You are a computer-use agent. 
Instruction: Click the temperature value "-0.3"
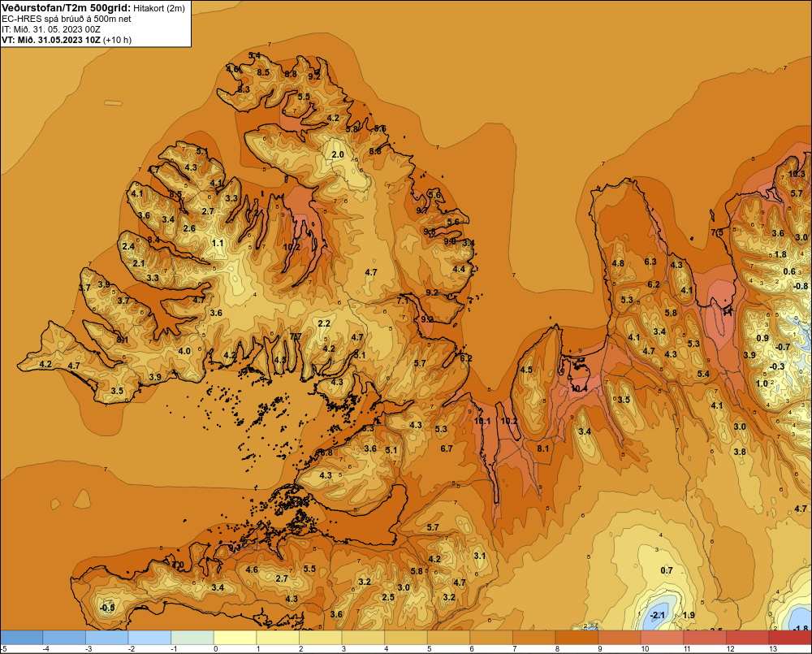point(777,366)
